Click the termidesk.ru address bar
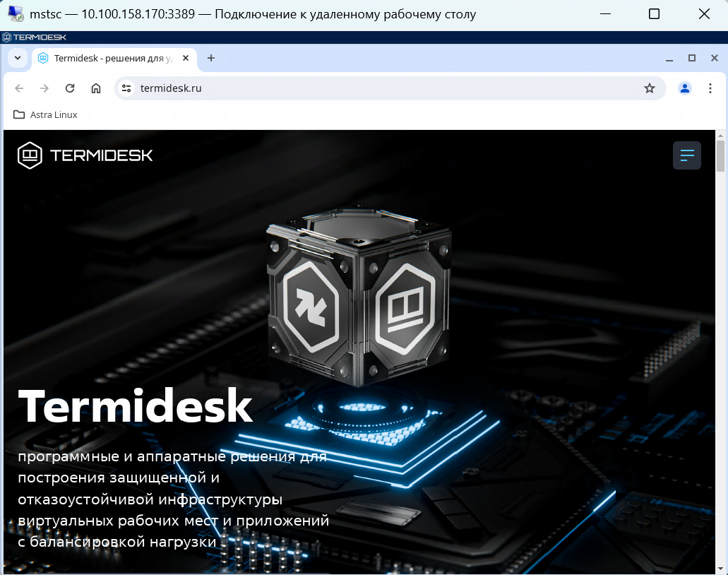 coord(390,88)
